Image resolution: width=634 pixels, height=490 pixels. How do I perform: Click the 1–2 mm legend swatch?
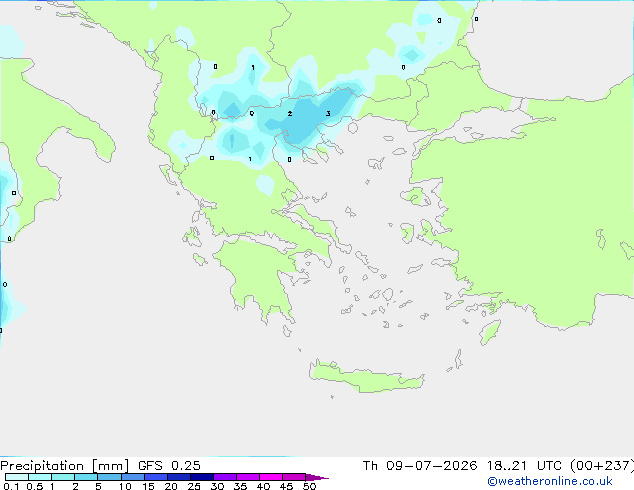pyautogui.click(x=63, y=477)
